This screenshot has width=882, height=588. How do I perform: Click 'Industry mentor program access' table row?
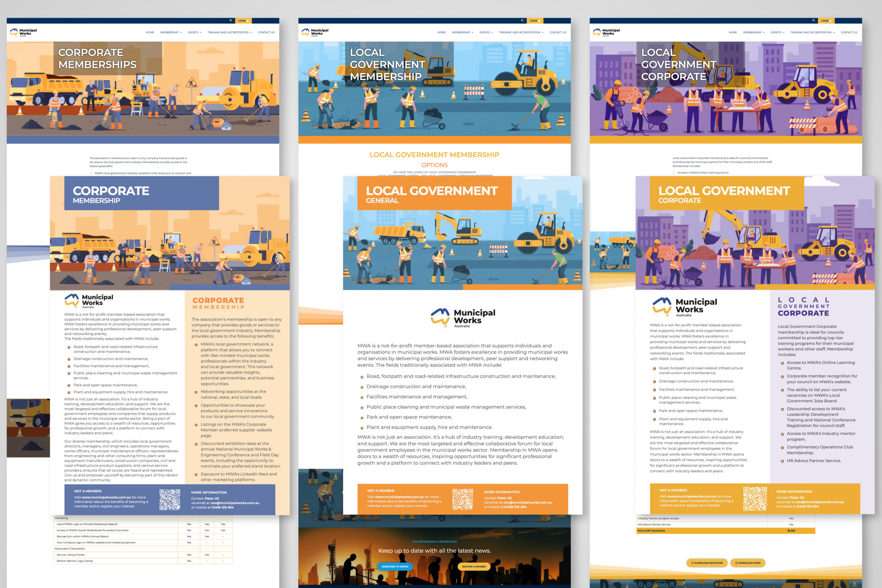point(726,518)
